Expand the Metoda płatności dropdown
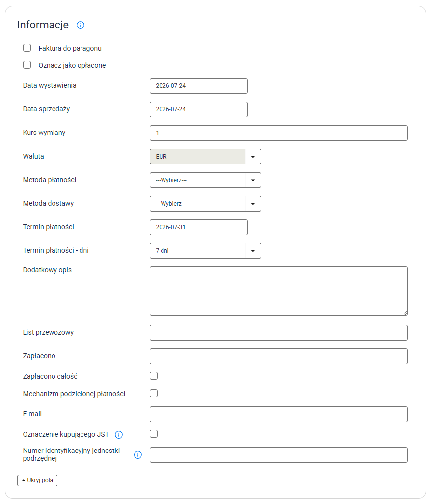This screenshot has height=504, width=432. click(205, 180)
